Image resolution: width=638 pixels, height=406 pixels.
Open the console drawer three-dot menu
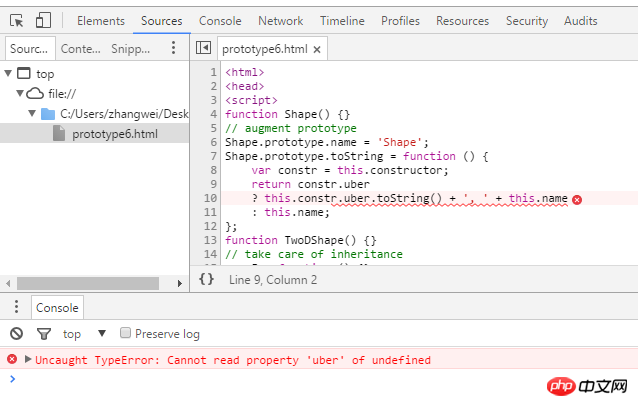(x=15, y=307)
